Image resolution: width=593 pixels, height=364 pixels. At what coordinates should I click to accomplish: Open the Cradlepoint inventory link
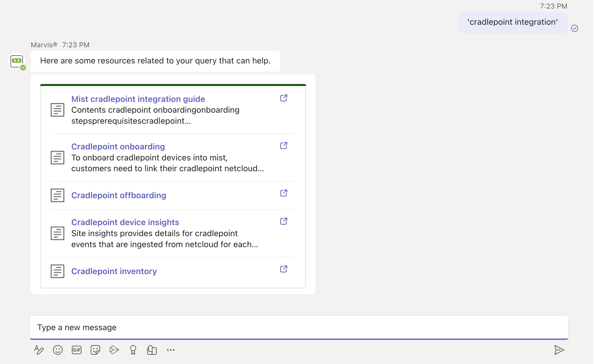click(x=114, y=271)
